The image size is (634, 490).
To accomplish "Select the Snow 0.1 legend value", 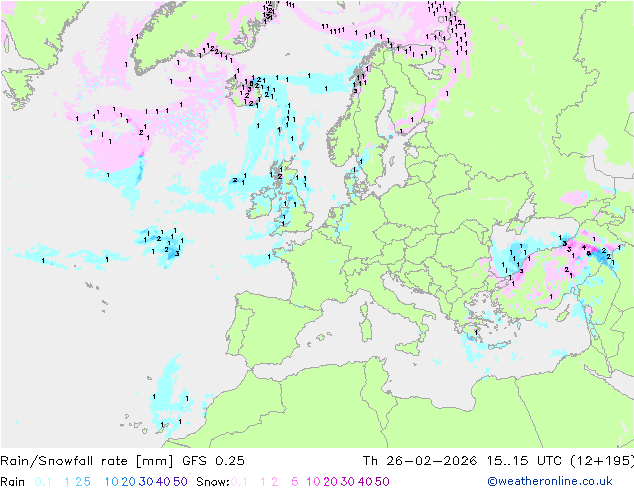I will tap(239, 482).
